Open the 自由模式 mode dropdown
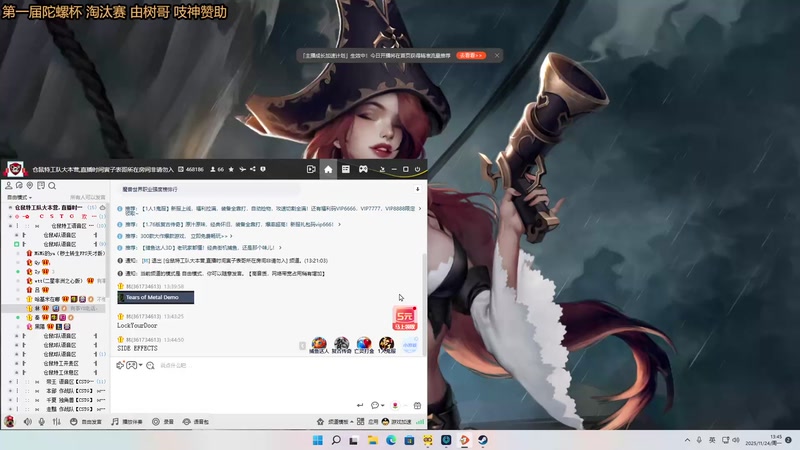This screenshot has width=800, height=450. (19, 197)
